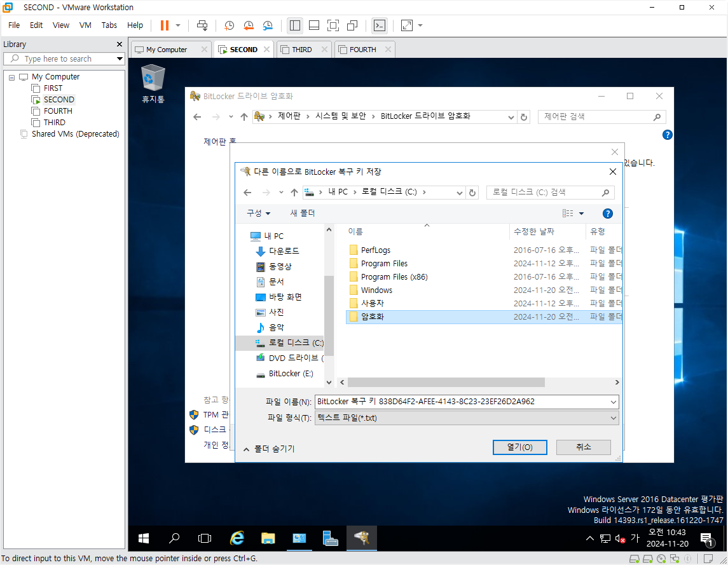The image size is (728, 565).
Task: Click the 휴지통 recycle bin desktop icon
Action: pos(153,84)
